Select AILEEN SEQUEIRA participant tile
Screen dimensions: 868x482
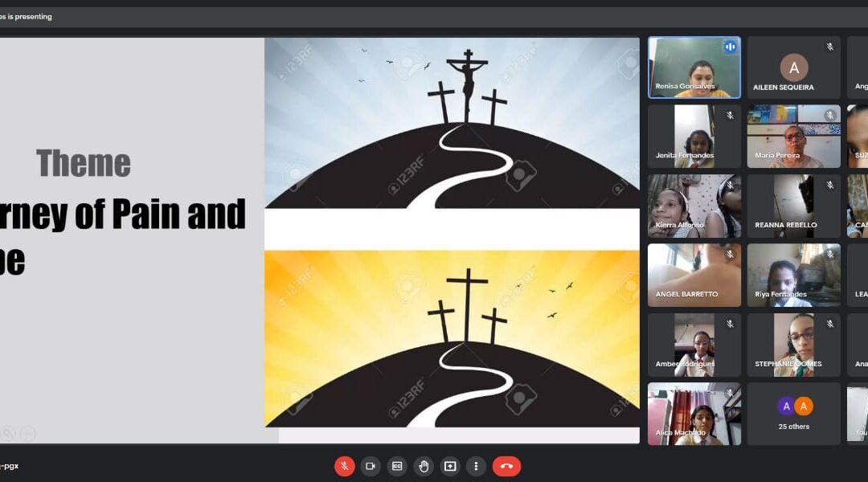coord(794,67)
